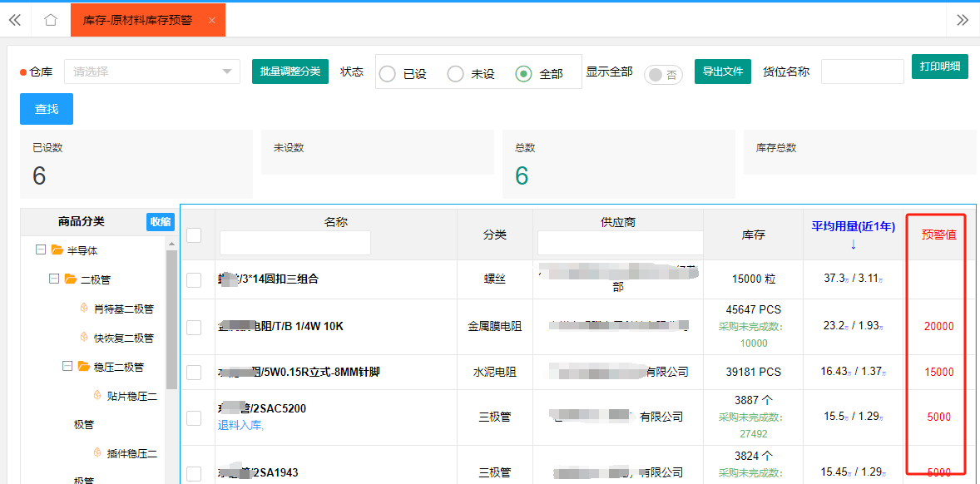Viewport: 980px width, 484px height.
Task: Click the 货位名称 input field
Action: click(x=862, y=72)
